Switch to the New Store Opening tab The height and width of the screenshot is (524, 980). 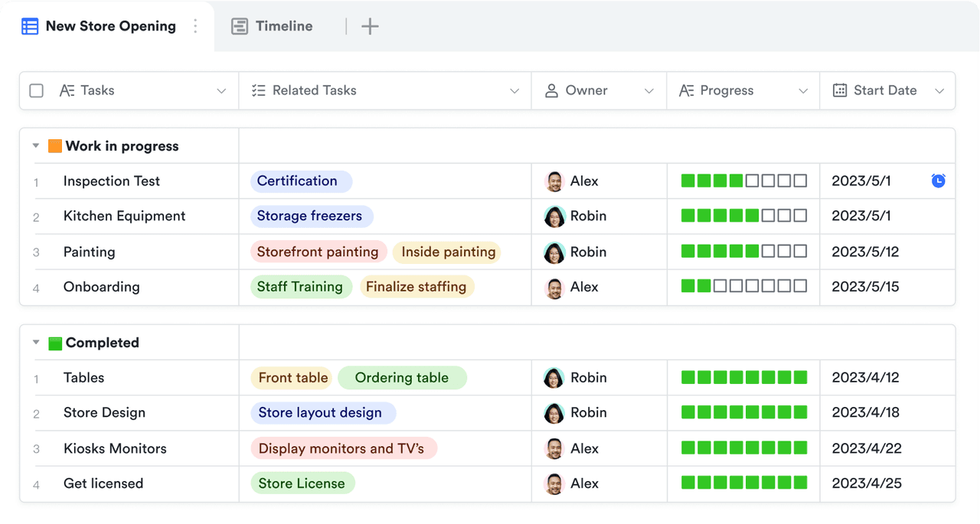tap(107, 26)
